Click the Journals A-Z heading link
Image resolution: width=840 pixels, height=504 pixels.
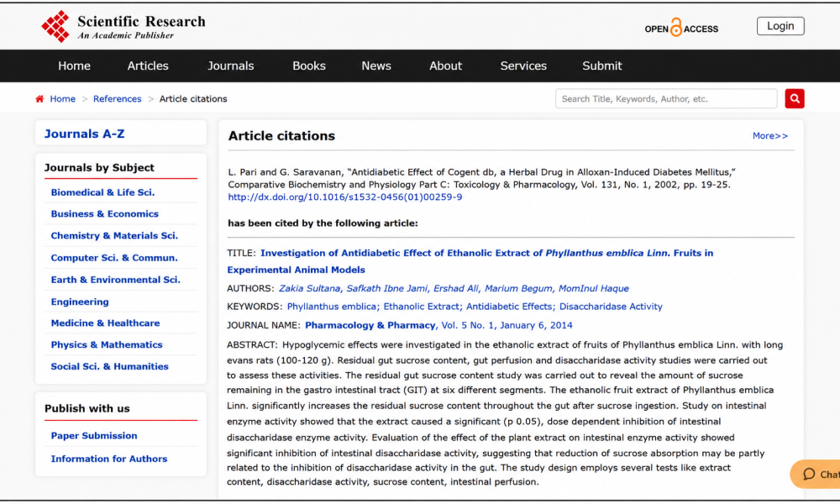[x=84, y=134]
